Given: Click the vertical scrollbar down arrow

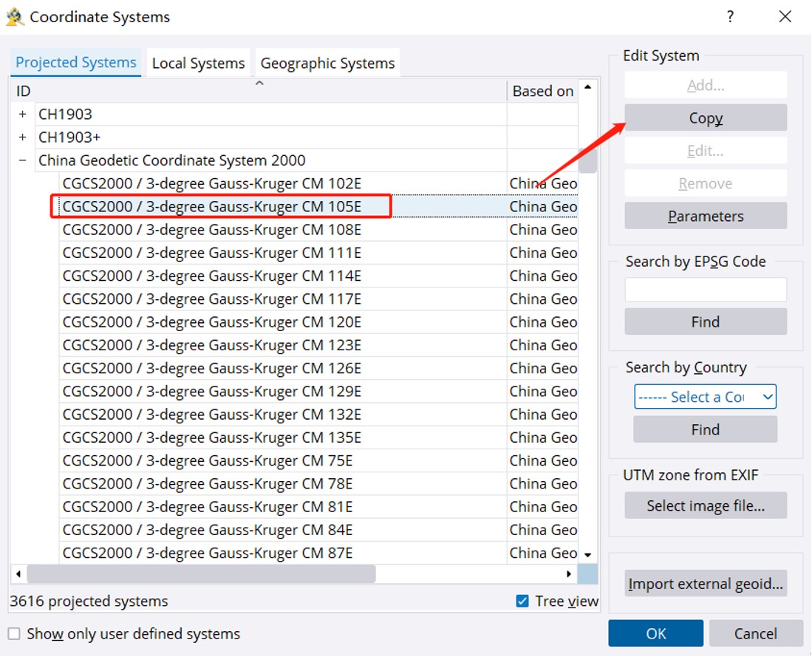Looking at the screenshot, I should (x=588, y=554).
